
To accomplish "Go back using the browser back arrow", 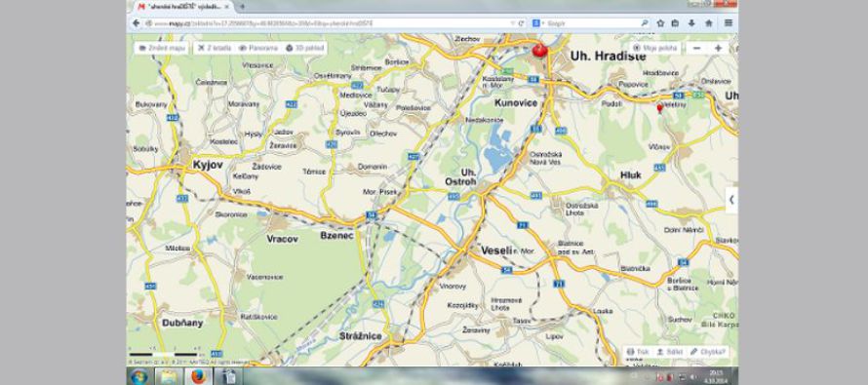I will pos(136,23).
